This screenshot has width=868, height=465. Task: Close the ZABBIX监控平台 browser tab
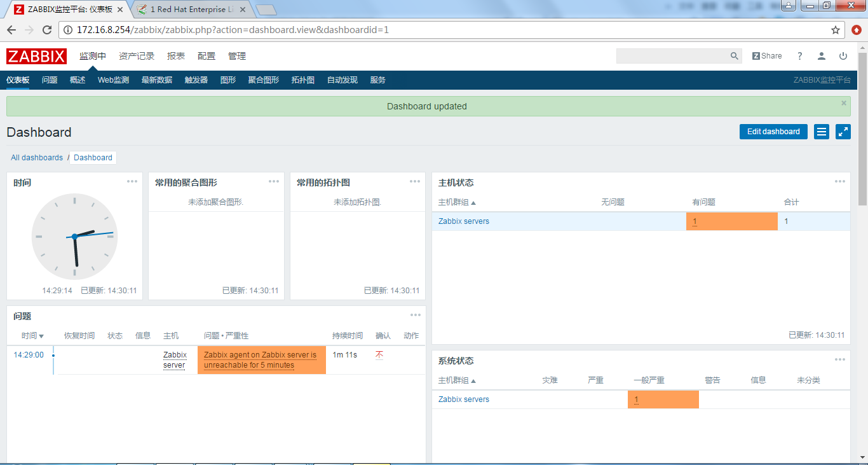[120, 10]
